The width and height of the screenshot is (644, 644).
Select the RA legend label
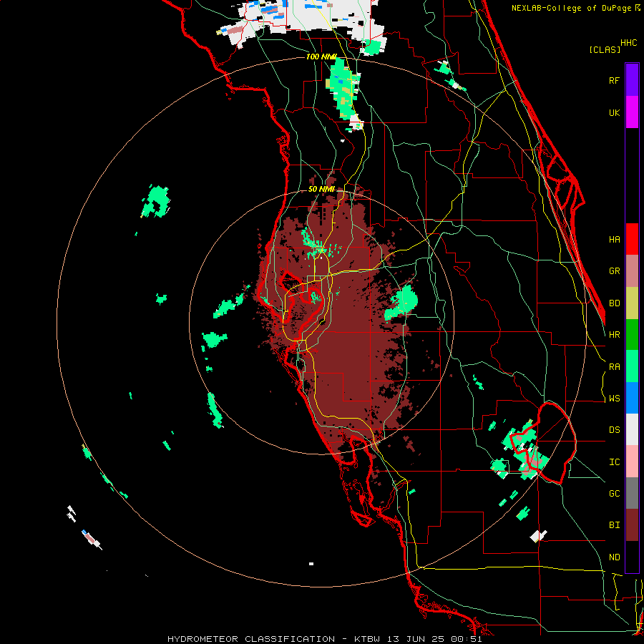click(x=614, y=367)
